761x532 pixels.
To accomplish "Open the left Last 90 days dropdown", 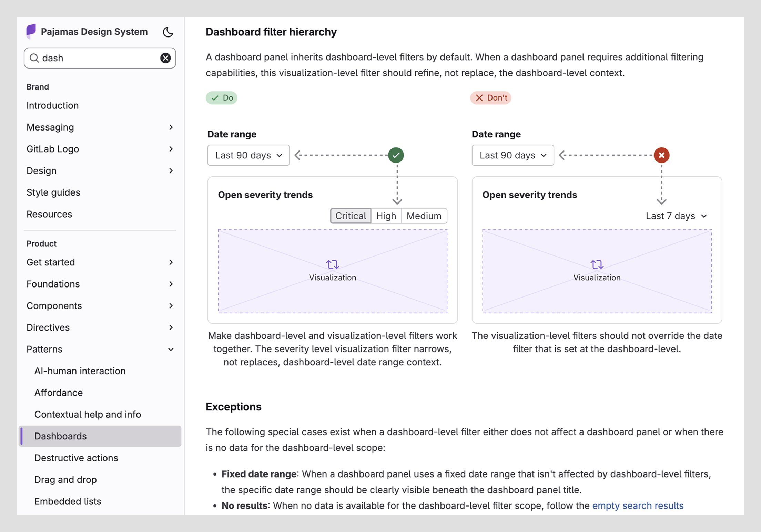I will pos(248,155).
